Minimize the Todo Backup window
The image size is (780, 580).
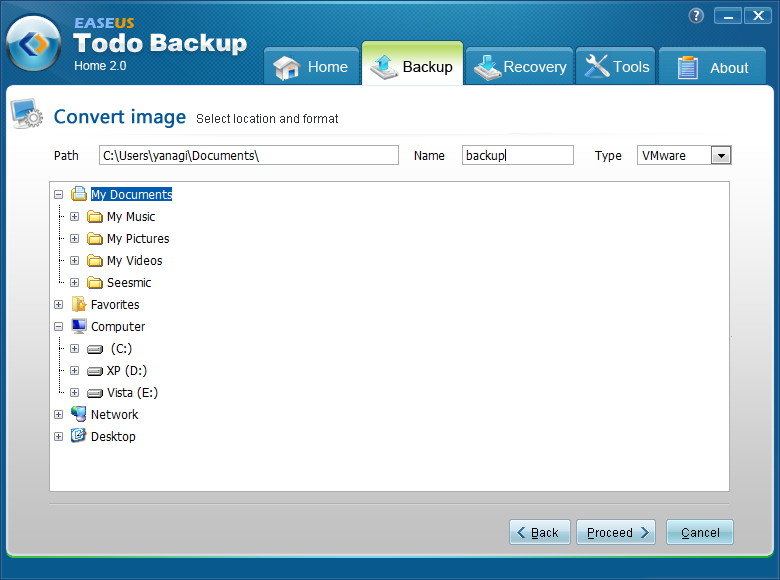[x=728, y=16]
